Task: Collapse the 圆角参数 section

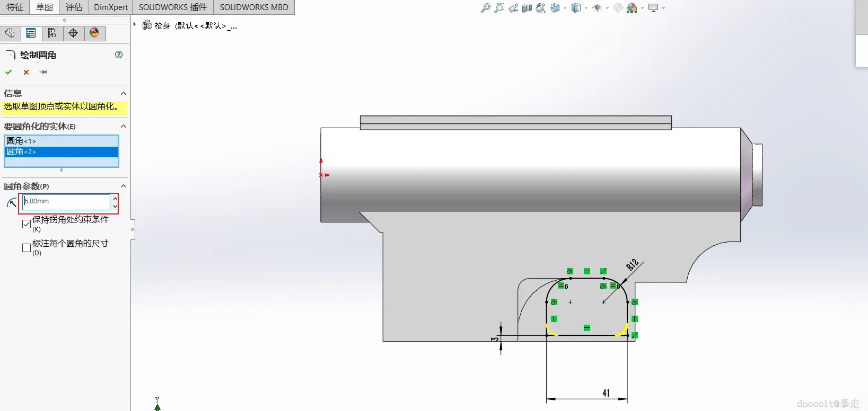Action: 124,186
